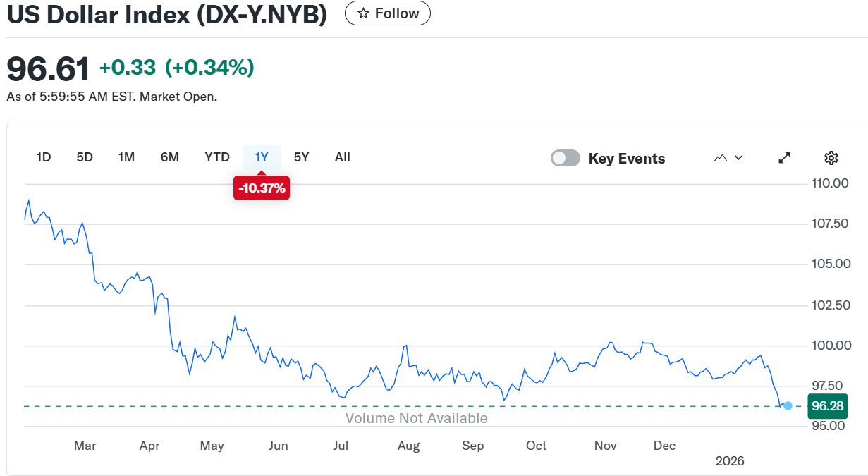868x476 pixels.
Task: Open chart settings gear icon
Action: (x=831, y=158)
